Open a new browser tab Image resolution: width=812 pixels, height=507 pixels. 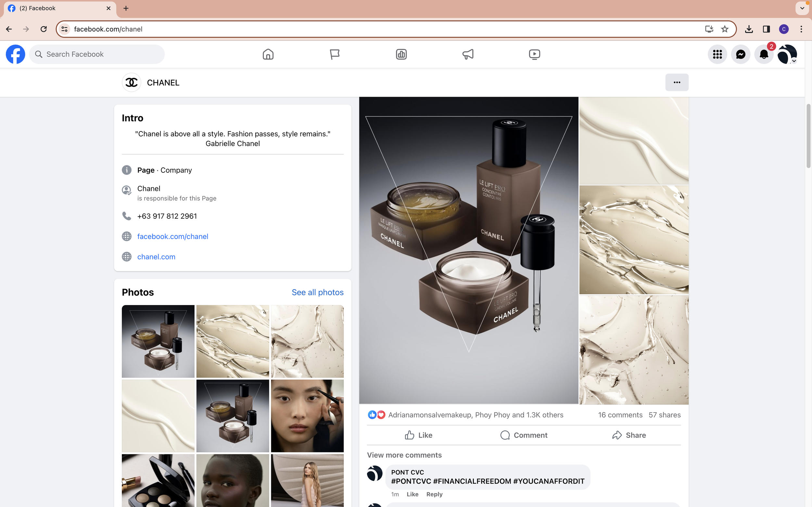coord(126,8)
